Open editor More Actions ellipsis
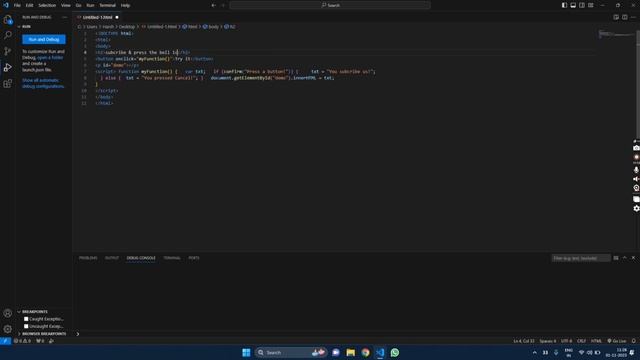 [633, 17]
